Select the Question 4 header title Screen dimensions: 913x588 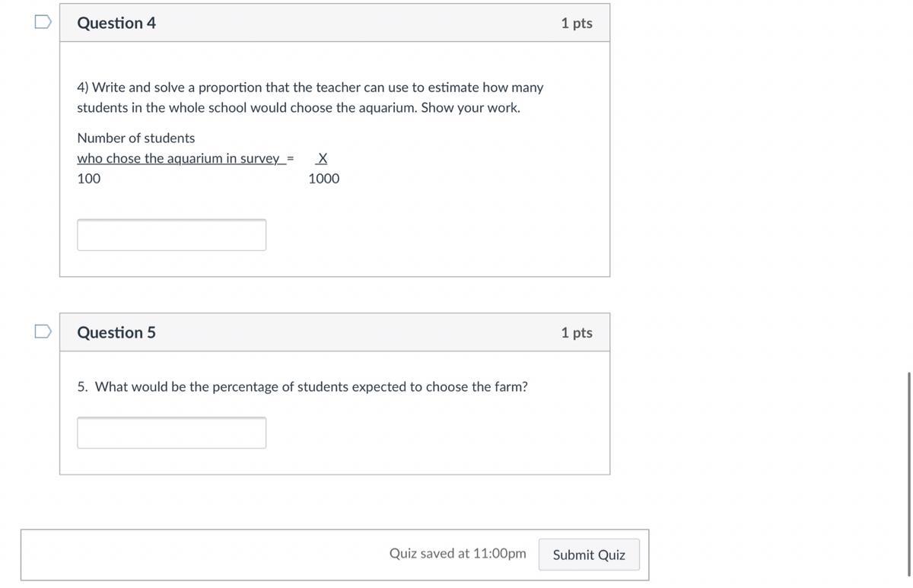[x=116, y=23]
